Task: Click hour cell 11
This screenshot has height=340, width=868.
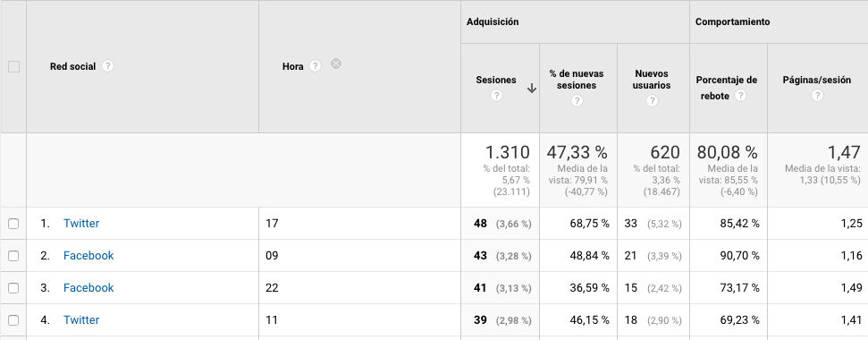Action: click(272, 319)
